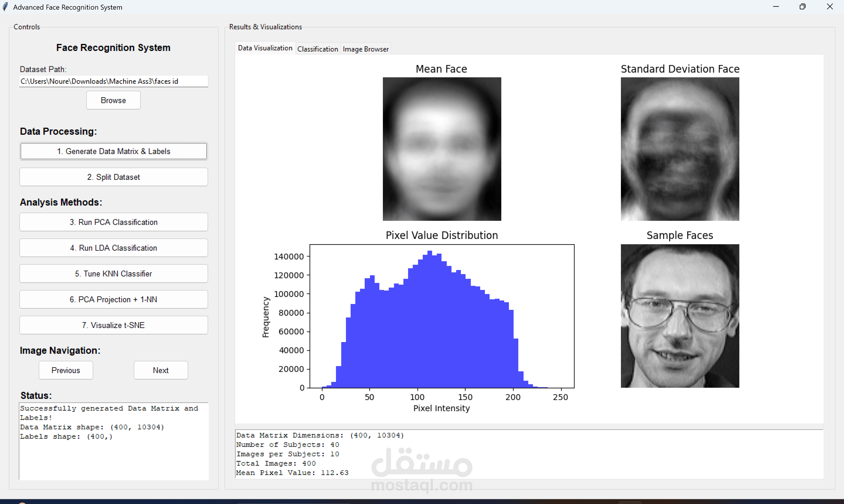Open the Image Browser tab

click(x=365, y=49)
